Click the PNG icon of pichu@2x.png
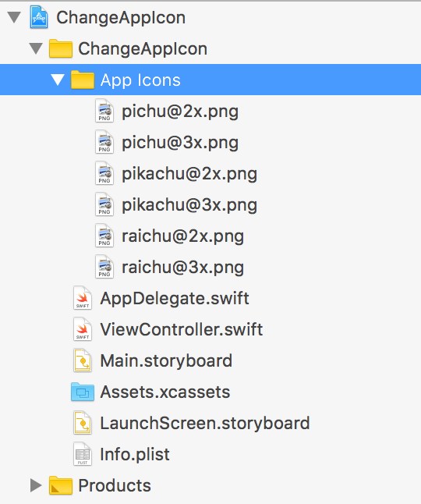This screenshot has height=504, width=421. point(104,111)
